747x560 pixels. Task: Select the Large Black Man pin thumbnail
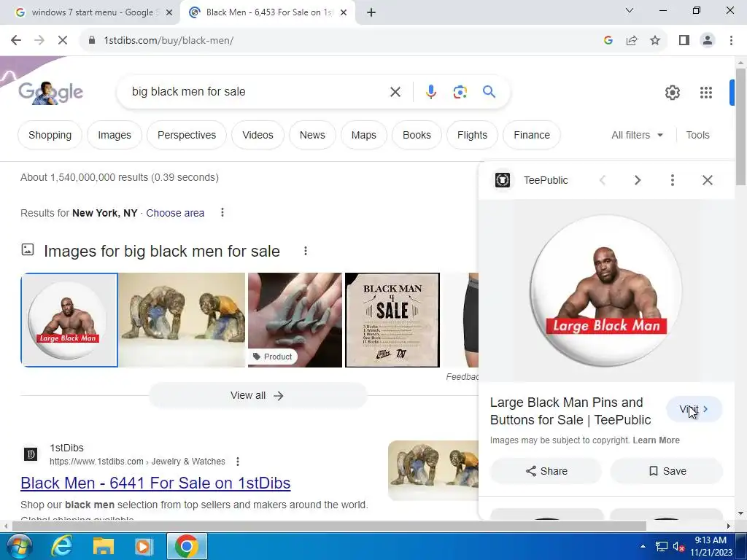point(69,320)
